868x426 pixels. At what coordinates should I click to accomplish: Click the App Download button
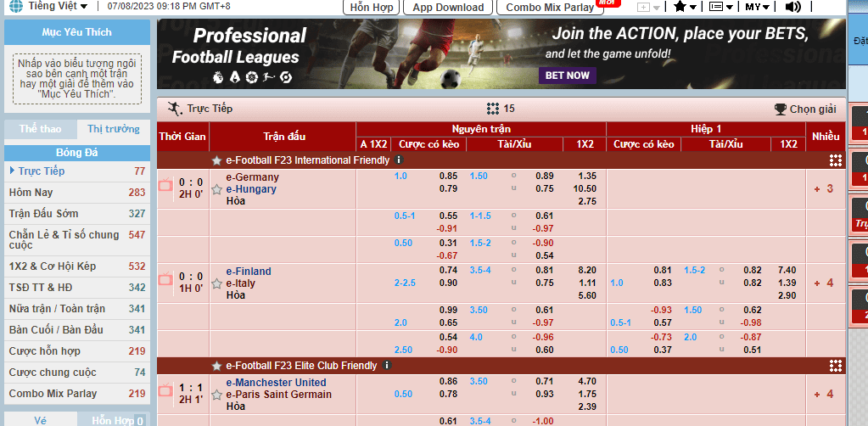pos(448,7)
